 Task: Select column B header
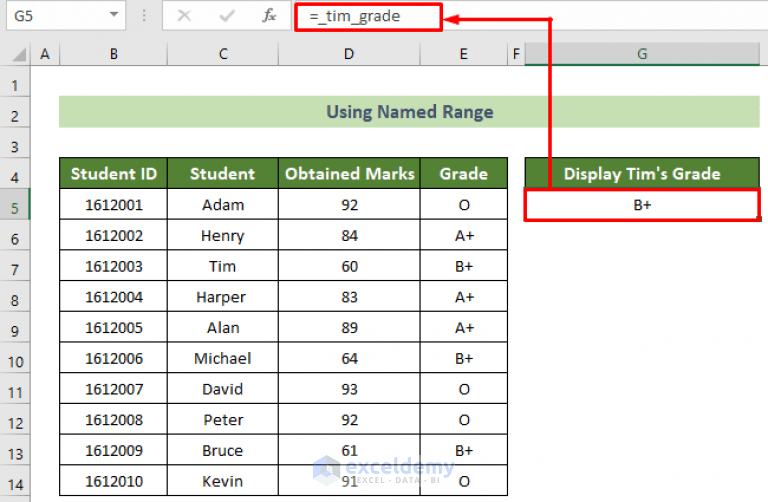pos(114,54)
